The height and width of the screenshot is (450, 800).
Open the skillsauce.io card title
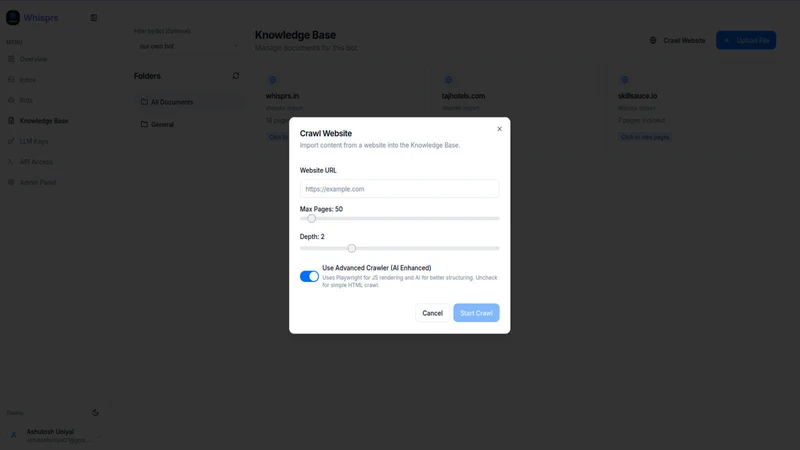(637, 96)
